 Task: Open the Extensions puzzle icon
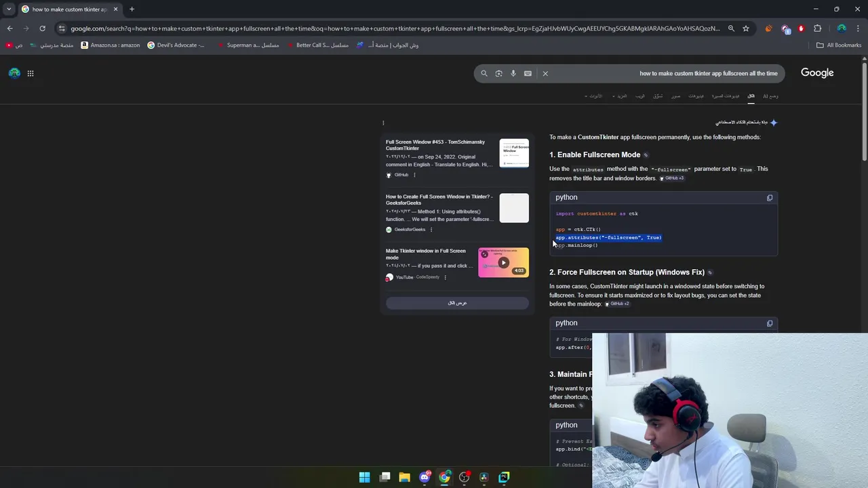(x=817, y=28)
